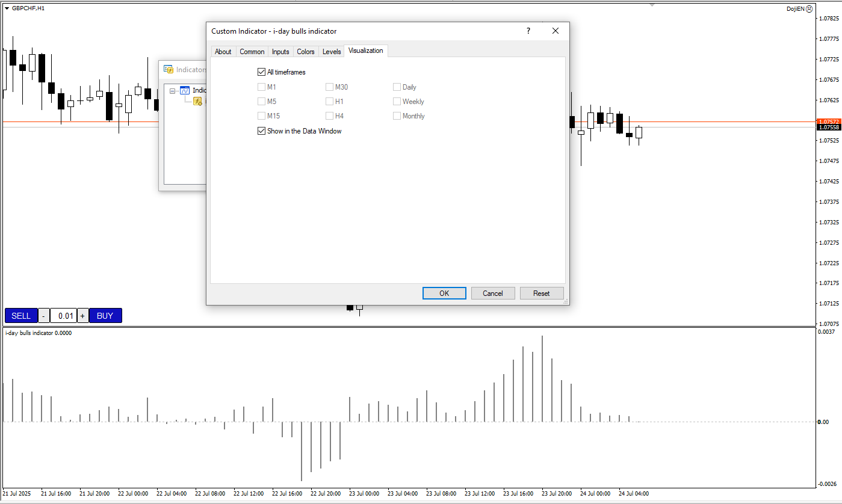
Task: Click the chart shift triangle marker
Action: point(652,5)
